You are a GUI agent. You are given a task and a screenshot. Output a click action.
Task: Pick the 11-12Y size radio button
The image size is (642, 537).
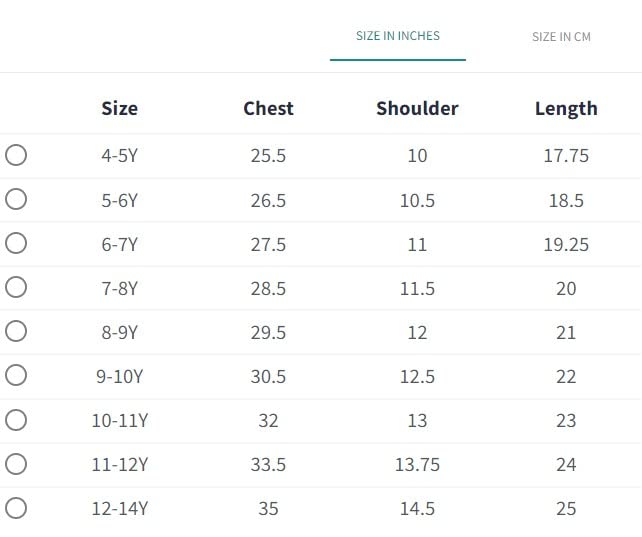pyautogui.click(x=16, y=463)
